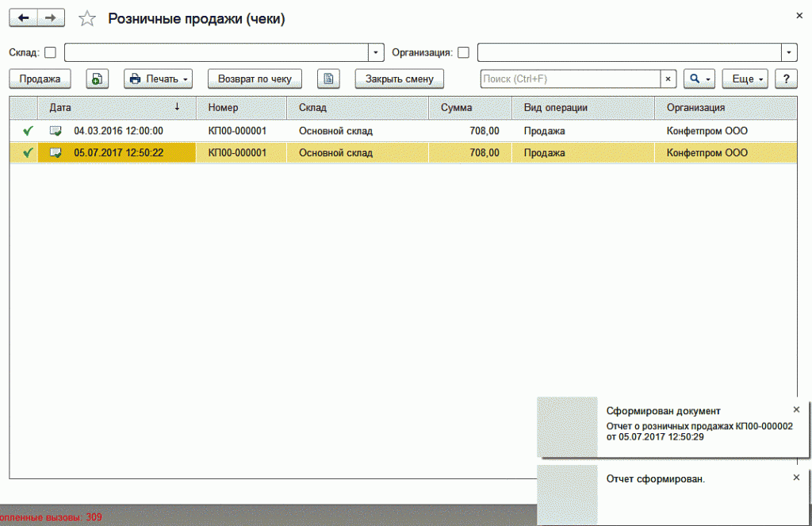Clear the search field with the x icon

(668, 79)
